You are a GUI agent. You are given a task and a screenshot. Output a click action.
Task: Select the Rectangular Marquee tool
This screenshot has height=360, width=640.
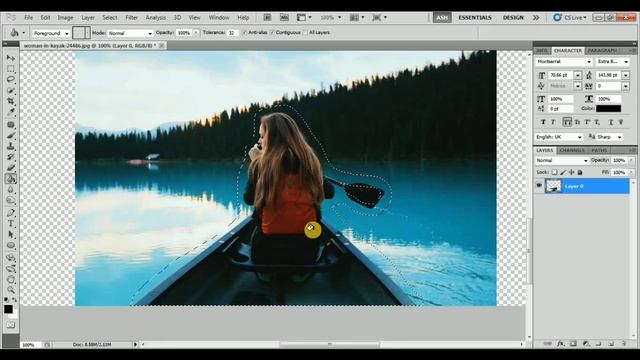tap(11, 69)
